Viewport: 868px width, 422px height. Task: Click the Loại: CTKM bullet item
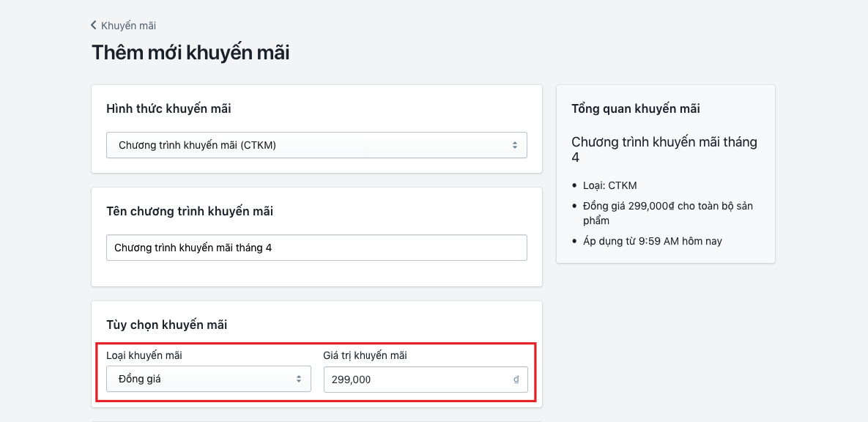(x=609, y=185)
